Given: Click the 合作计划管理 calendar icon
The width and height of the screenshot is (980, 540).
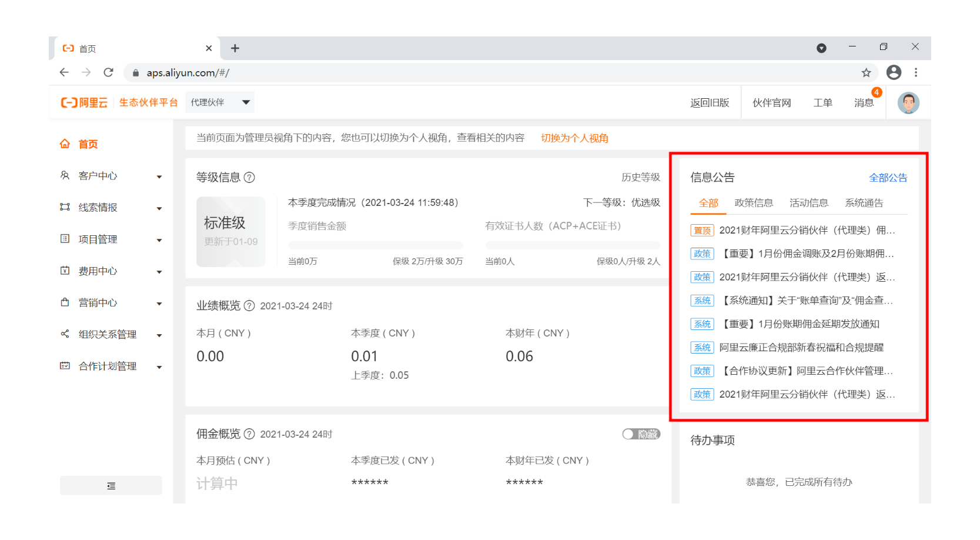Looking at the screenshot, I should [65, 366].
